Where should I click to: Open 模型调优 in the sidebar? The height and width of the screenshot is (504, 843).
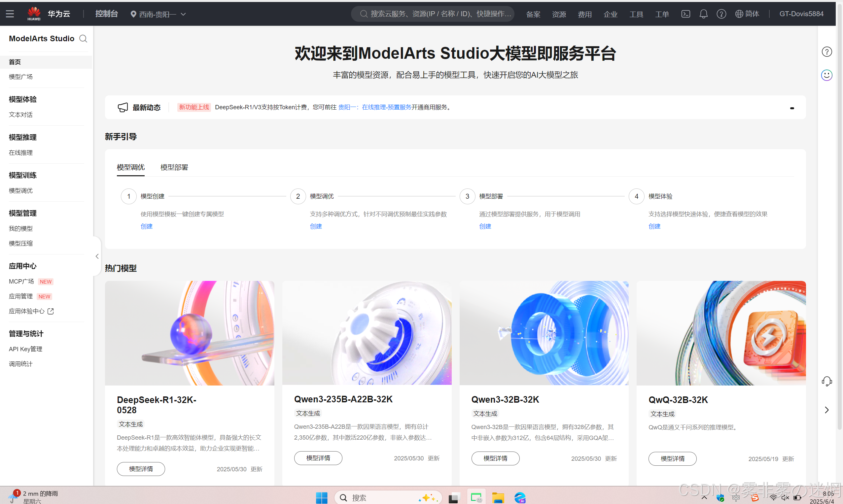(x=21, y=191)
